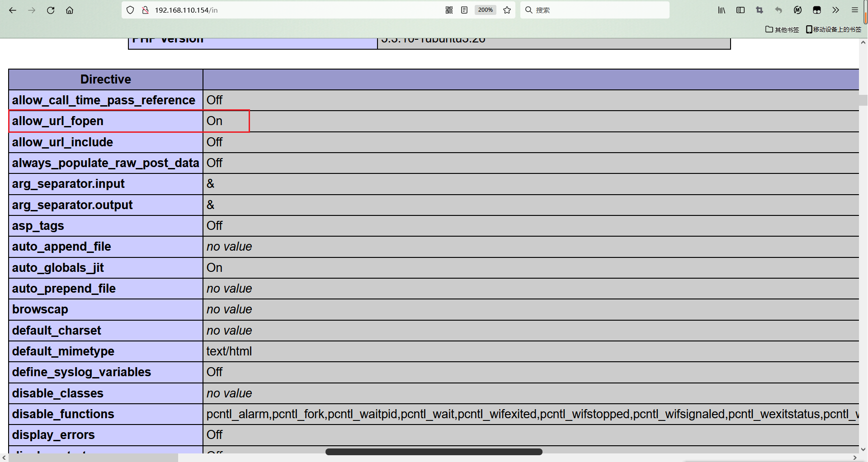Reset the 200% zoom level

pos(486,10)
